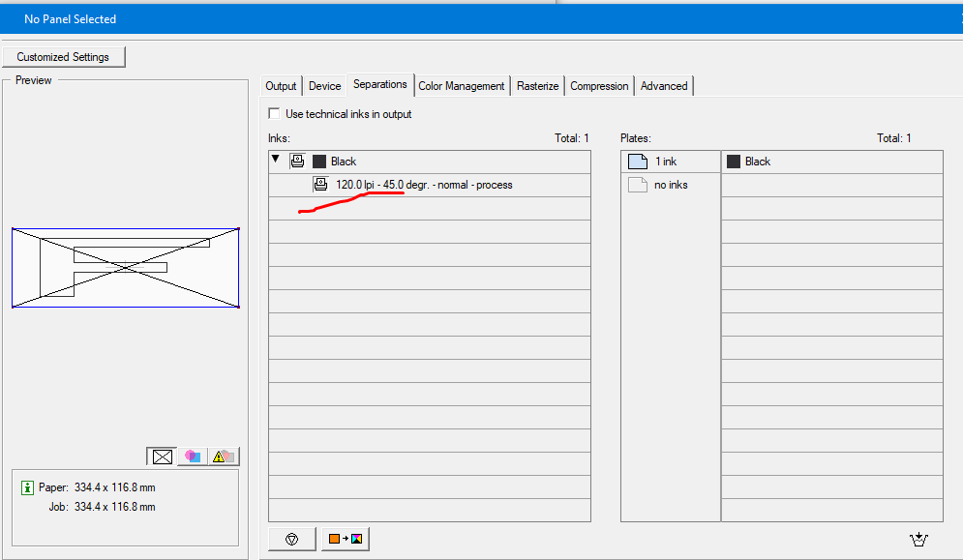Click the Job: 334.4 x 116.8 mm text
The image size is (963, 560).
[102, 507]
